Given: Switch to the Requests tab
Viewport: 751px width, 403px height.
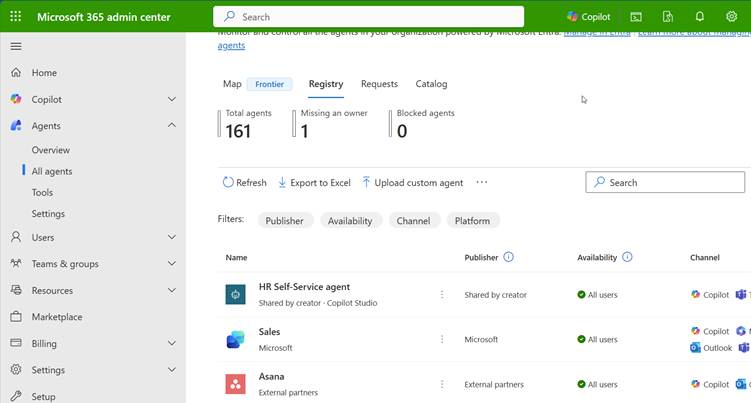Looking at the screenshot, I should pos(379,84).
